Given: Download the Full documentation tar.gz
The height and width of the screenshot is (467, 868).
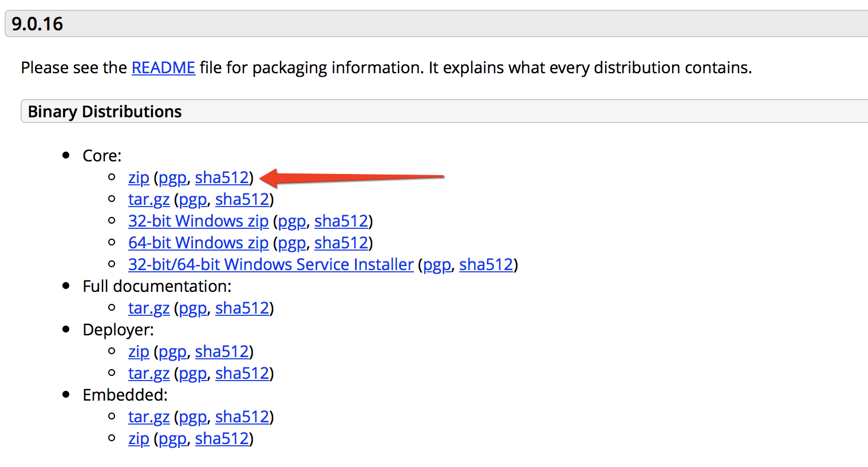Looking at the screenshot, I should point(149,308).
